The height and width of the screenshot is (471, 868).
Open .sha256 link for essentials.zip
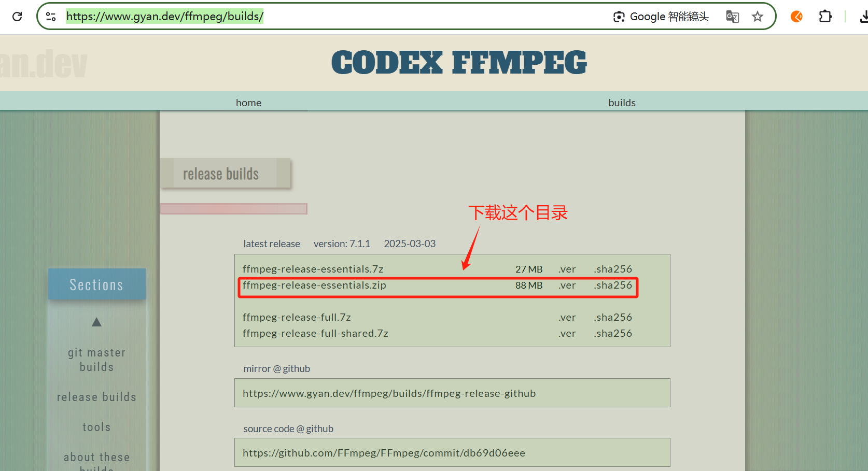613,285
